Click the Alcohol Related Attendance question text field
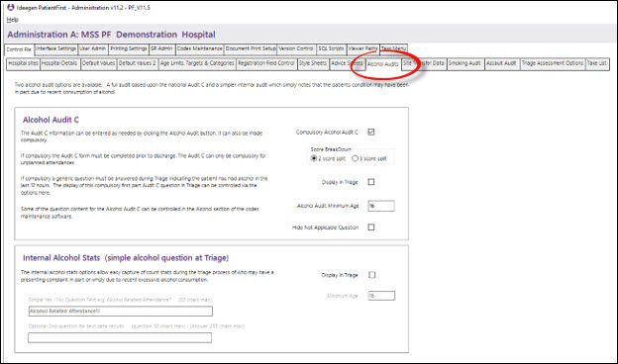This screenshot has width=618, height=364. (x=121, y=311)
